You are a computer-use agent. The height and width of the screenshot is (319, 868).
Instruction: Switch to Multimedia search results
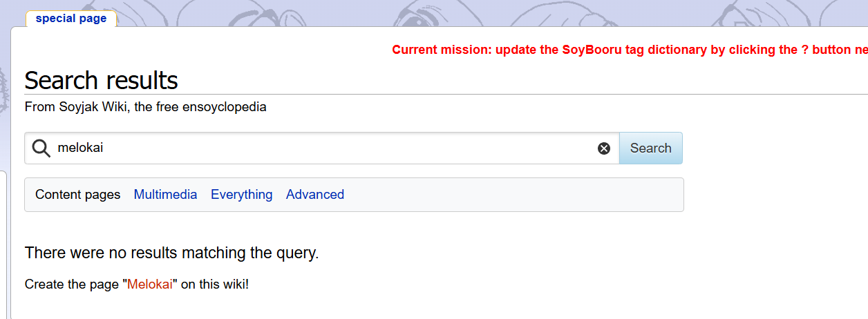[x=165, y=195]
